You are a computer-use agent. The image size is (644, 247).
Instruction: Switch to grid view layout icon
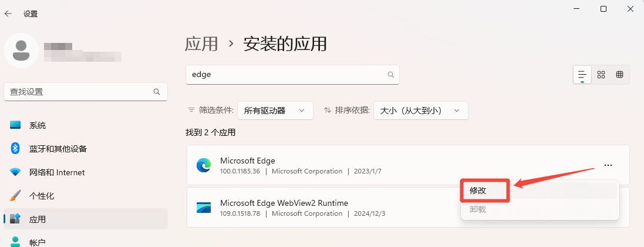601,75
